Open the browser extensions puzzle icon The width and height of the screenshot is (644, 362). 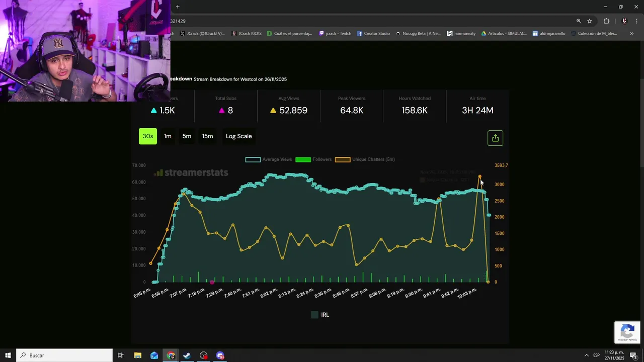[606, 21]
